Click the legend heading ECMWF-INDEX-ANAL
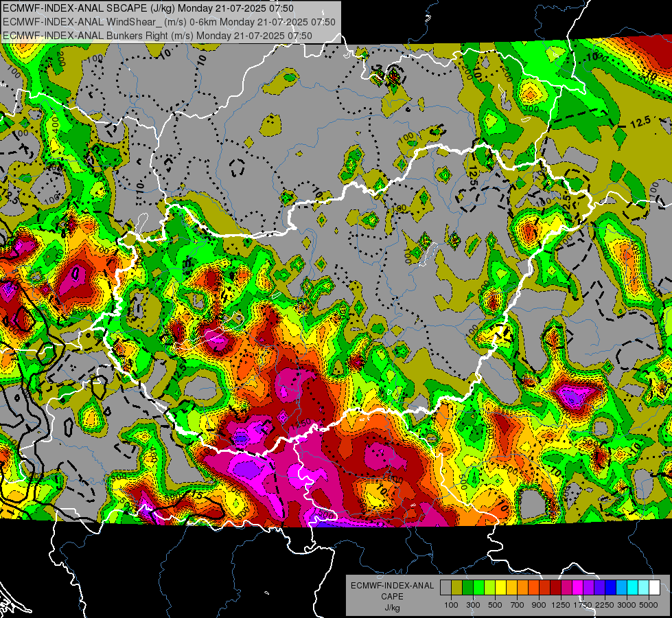Image resolution: width=672 pixels, height=618 pixels. (392, 586)
